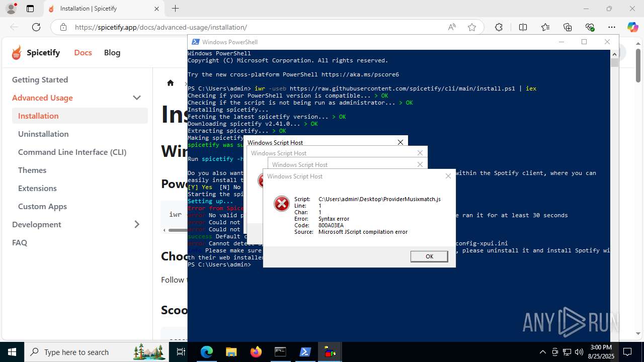Screen dimensions: 644x362
Task: Open the Favorites list icon
Action: (545, 27)
